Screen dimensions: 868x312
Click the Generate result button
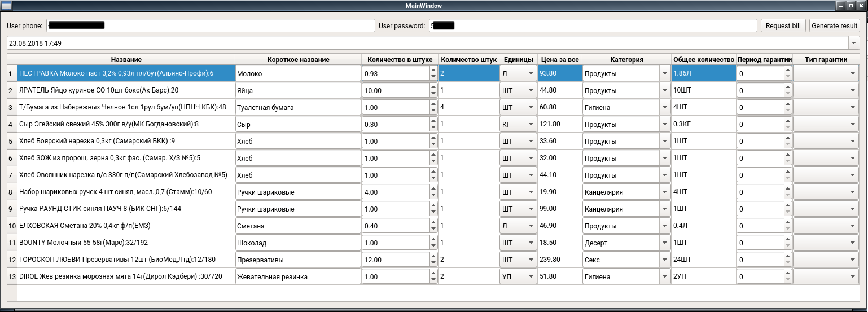pos(834,25)
